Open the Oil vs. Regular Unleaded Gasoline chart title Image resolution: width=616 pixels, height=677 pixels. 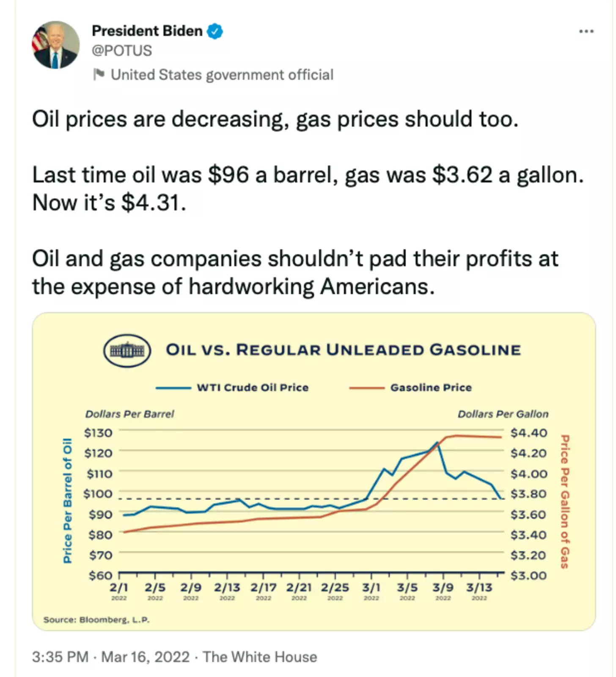click(x=343, y=350)
